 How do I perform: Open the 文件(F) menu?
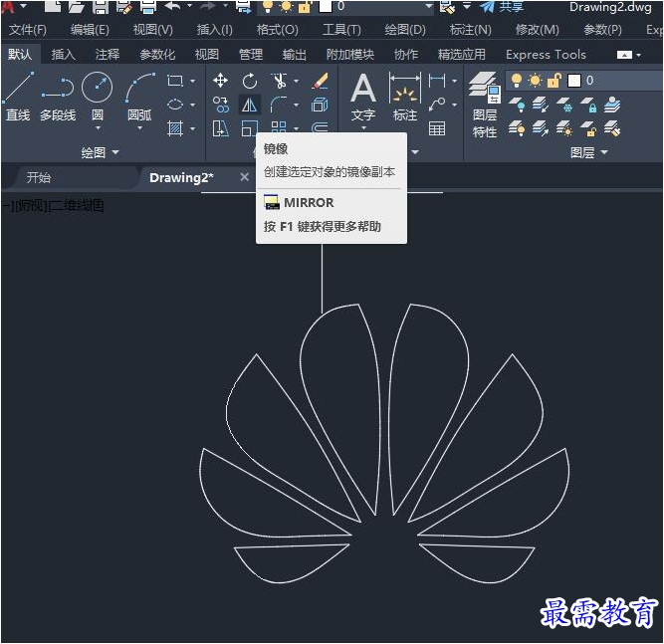(28, 30)
